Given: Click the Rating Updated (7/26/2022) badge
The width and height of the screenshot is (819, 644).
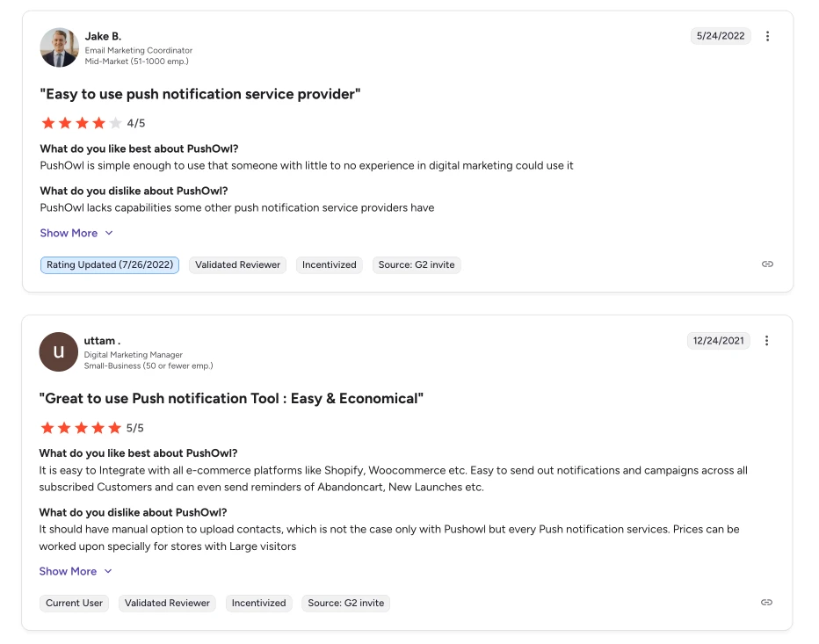Looking at the screenshot, I should 109,264.
